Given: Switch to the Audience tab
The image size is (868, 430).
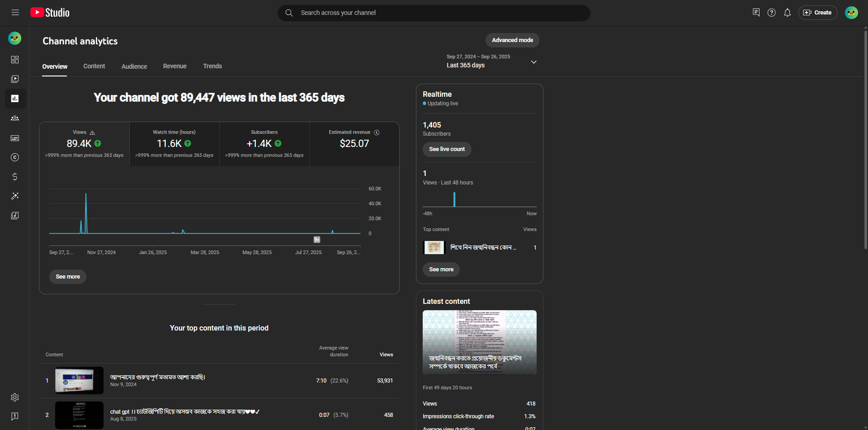Looking at the screenshot, I should (134, 66).
